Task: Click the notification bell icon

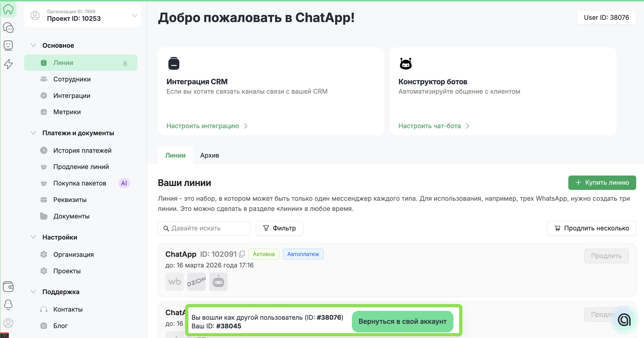Action: (x=8, y=305)
